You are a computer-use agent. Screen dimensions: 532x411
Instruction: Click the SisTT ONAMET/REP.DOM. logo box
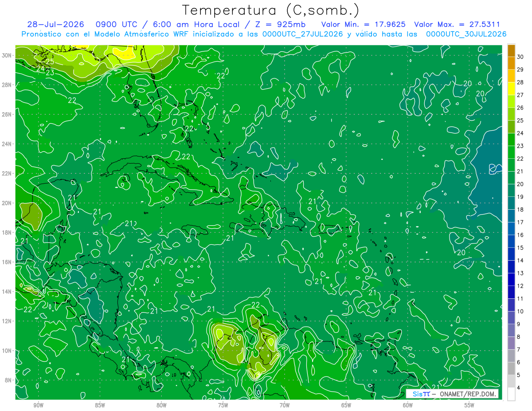tap(452, 394)
